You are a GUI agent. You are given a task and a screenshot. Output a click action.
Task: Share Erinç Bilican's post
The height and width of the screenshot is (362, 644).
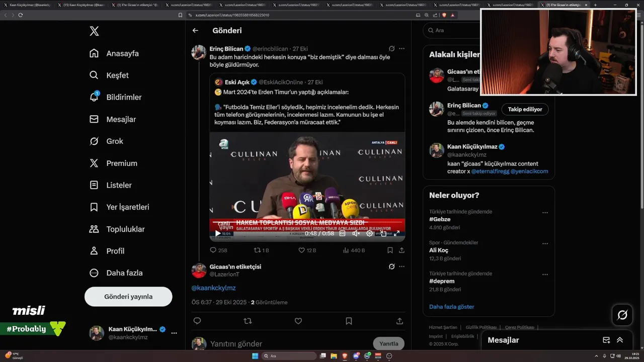coord(401,250)
